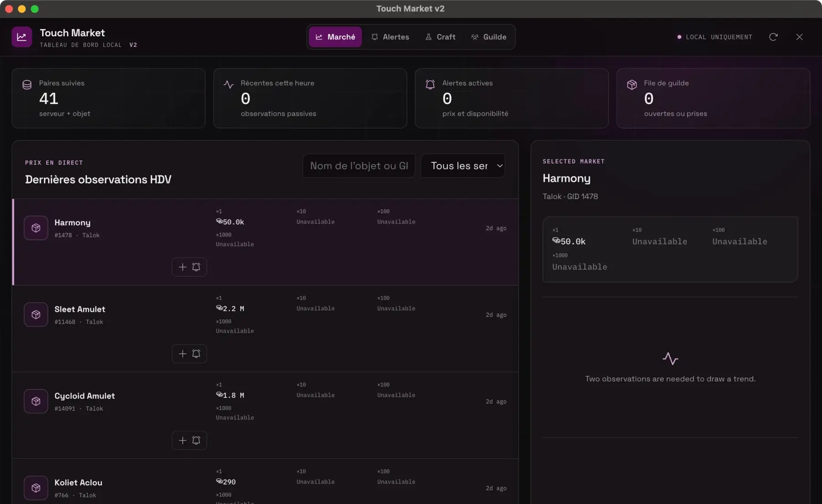
Task: Close the dashboard with the header X
Action: (x=799, y=37)
